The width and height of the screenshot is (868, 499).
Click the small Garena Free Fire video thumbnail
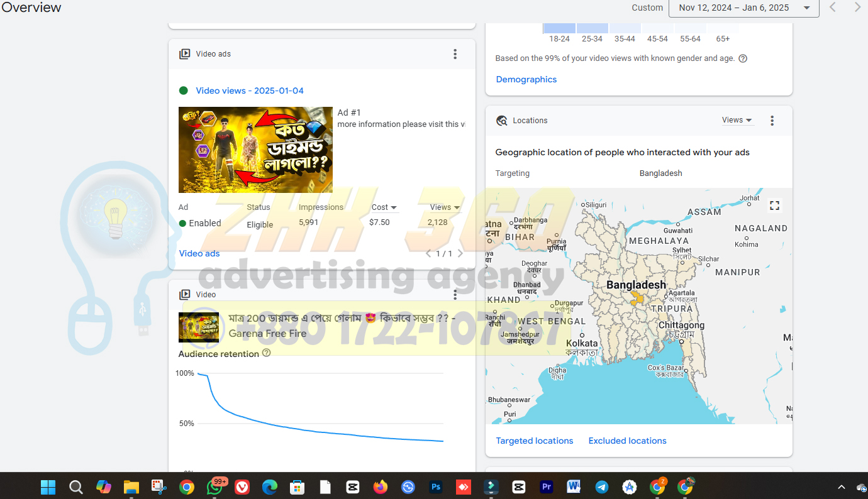199,327
